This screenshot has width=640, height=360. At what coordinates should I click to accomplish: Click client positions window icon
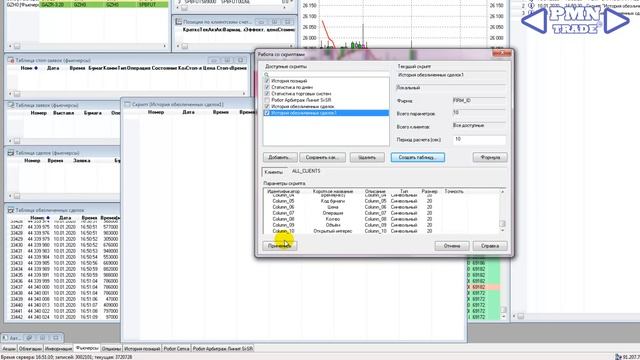(179, 22)
